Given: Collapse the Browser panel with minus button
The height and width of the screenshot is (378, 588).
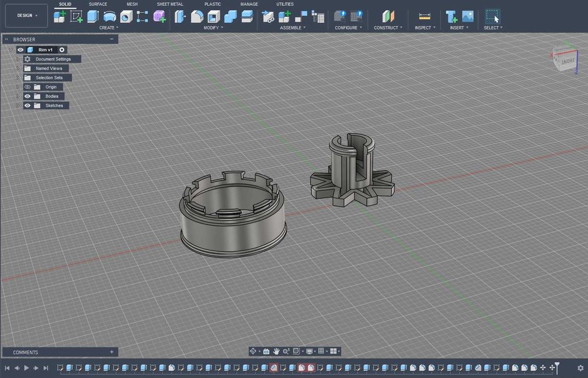Looking at the screenshot, I should (112, 39).
